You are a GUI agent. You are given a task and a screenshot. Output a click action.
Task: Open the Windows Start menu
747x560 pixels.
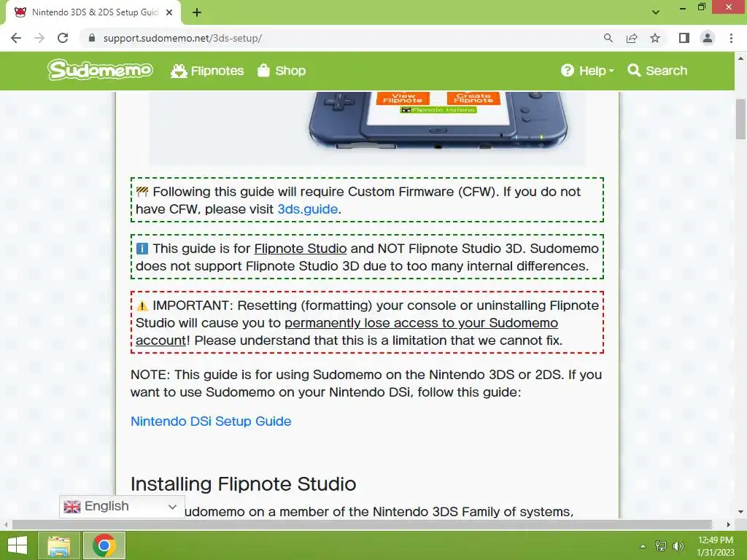tap(18, 545)
